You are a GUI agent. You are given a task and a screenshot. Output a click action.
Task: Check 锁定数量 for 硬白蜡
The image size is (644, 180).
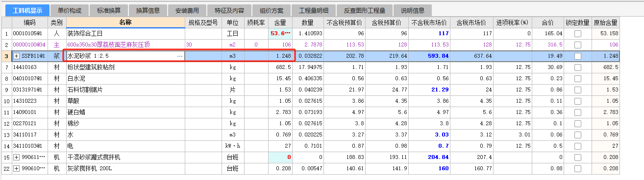coord(578,112)
